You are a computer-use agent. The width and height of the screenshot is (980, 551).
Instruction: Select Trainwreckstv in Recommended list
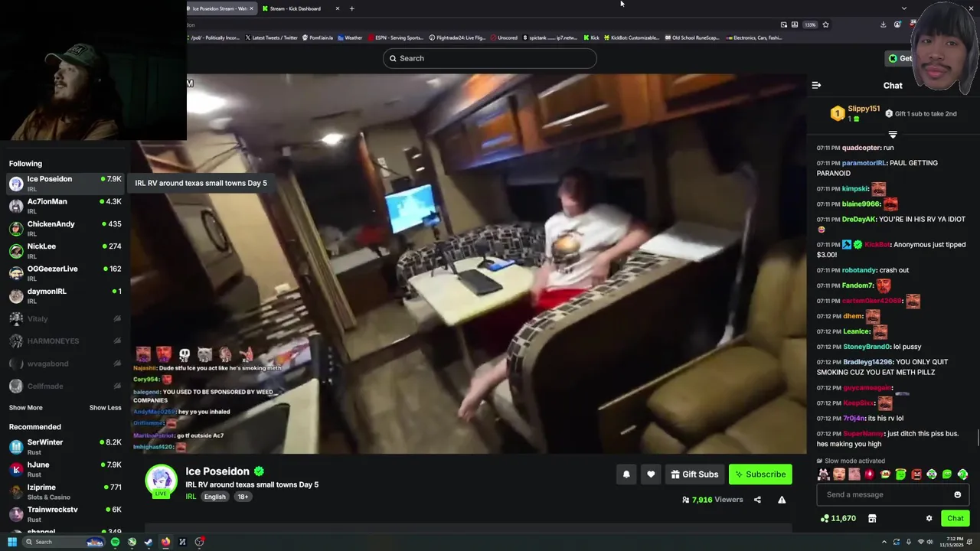65,514
